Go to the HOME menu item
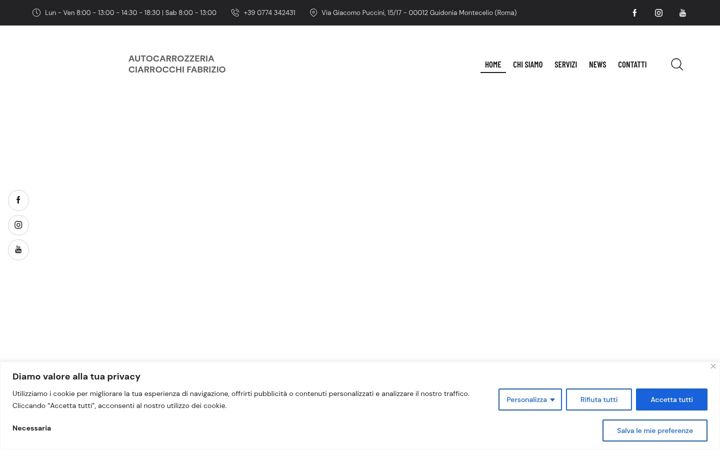This screenshot has height=450, width=720. point(493,64)
